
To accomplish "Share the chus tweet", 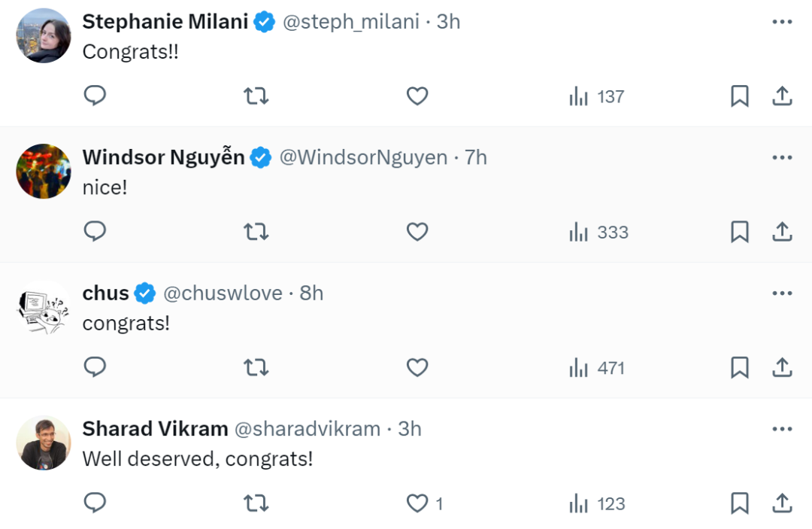I will click(782, 368).
